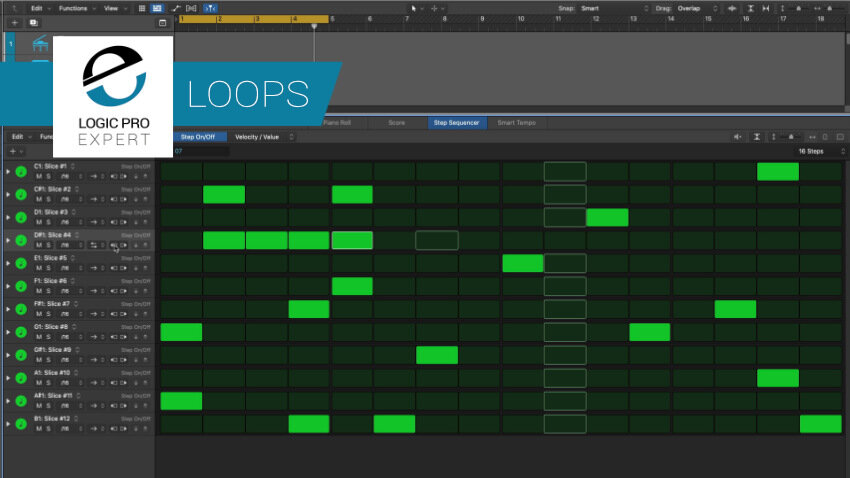
Task: Open the Drag Overlap dropdown
Action: [697, 8]
